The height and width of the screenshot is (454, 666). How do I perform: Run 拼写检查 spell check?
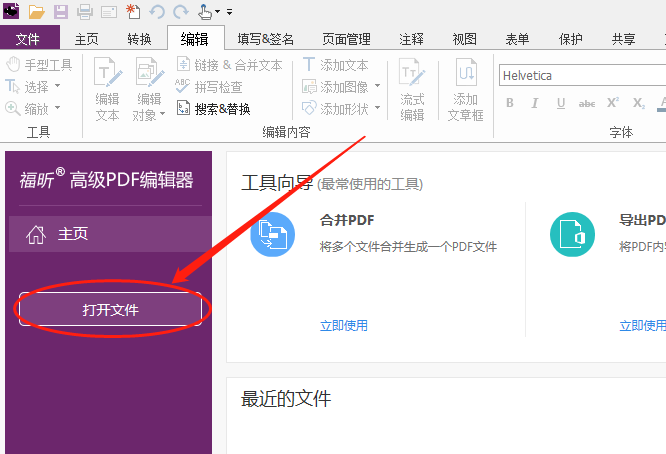[x=209, y=87]
